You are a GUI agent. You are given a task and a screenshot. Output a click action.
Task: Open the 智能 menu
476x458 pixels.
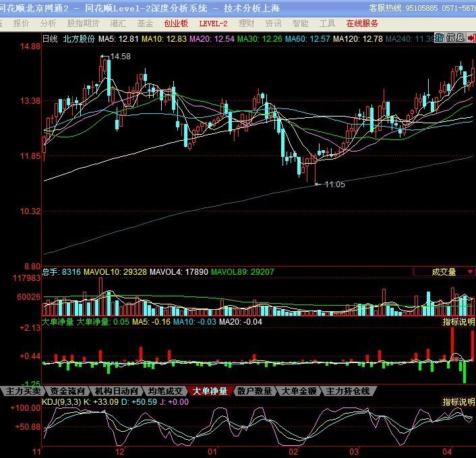[x=300, y=24]
